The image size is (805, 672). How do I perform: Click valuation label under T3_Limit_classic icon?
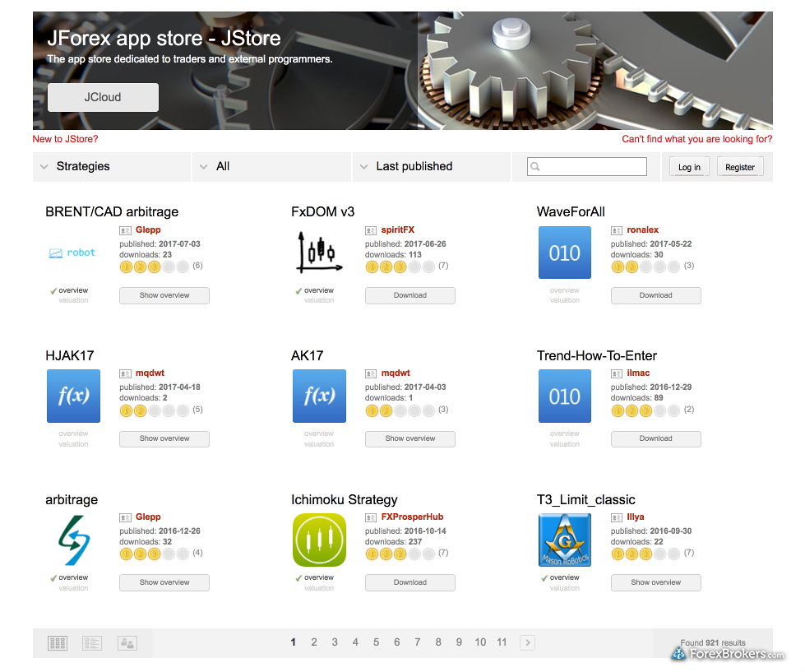[x=565, y=588]
